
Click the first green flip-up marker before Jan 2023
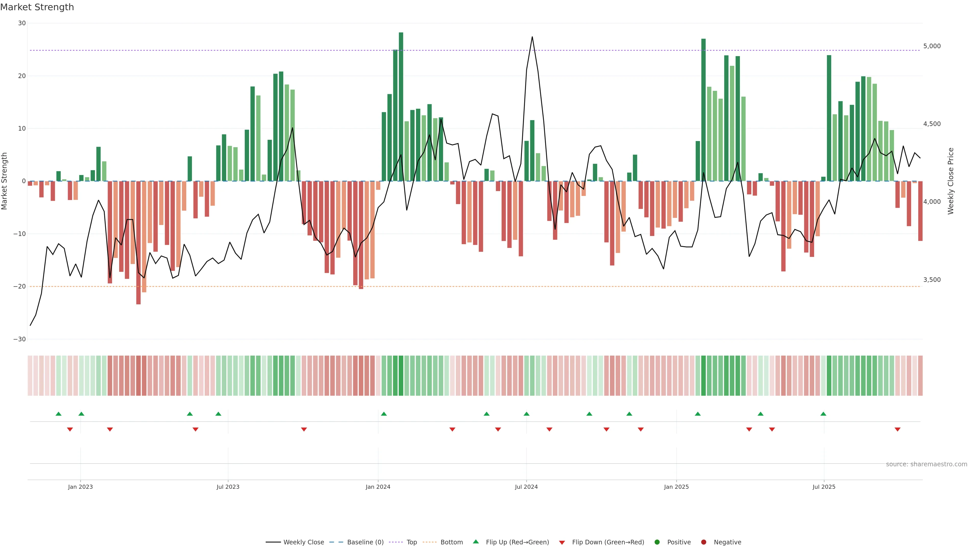tap(58, 414)
